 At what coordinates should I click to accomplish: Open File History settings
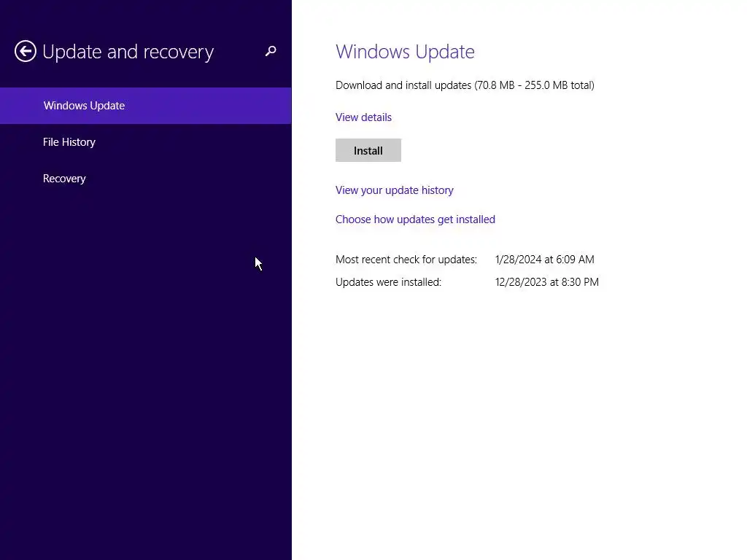click(x=146, y=142)
